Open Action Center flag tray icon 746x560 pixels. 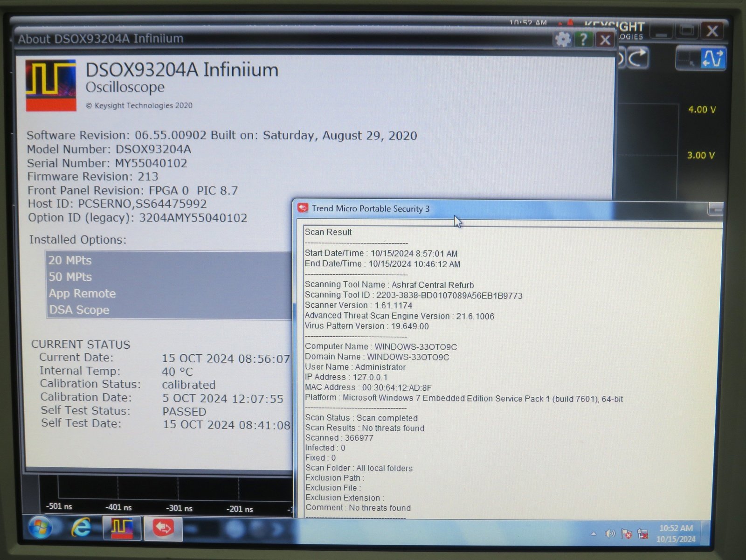(626, 533)
